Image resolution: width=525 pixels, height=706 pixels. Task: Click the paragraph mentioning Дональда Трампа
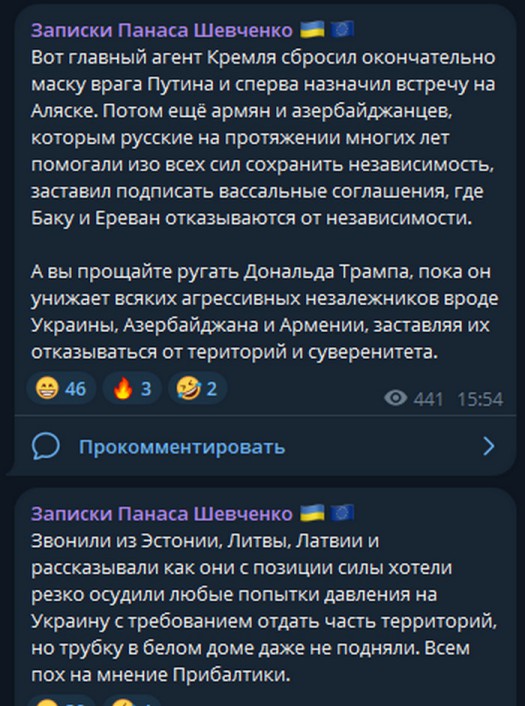(x=265, y=312)
